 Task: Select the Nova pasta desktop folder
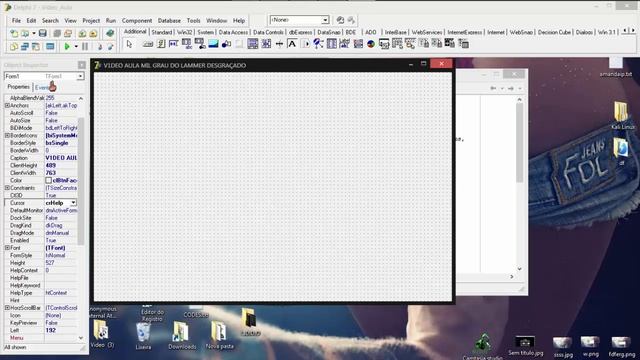pos(220,336)
